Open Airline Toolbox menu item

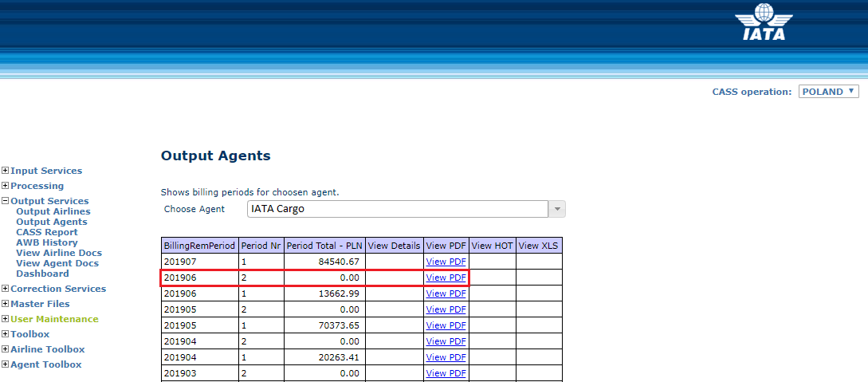point(48,349)
